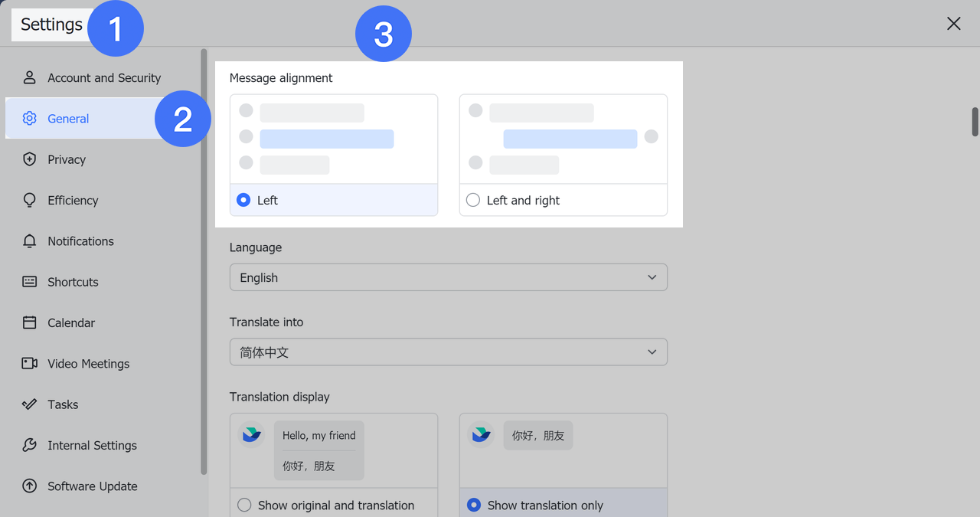980x517 pixels.
Task: Select Left and right message alignment
Action: [x=472, y=199]
